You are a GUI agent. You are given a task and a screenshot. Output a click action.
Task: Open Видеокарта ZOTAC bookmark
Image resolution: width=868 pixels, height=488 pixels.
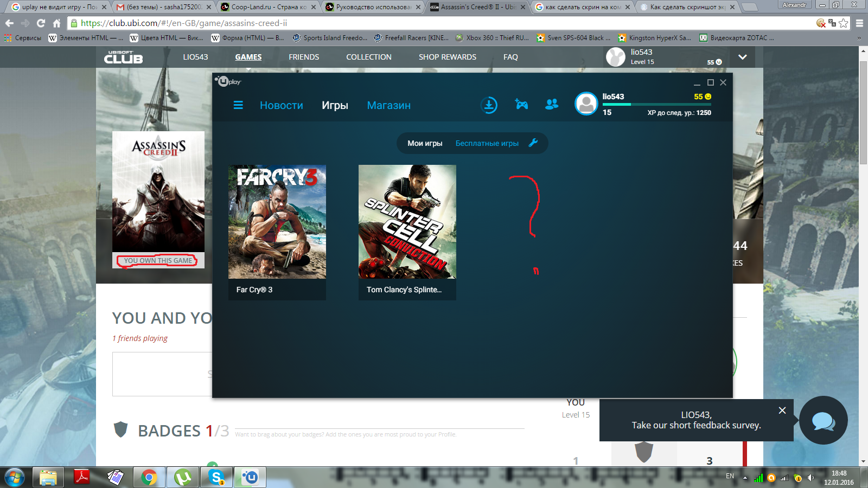(736, 38)
